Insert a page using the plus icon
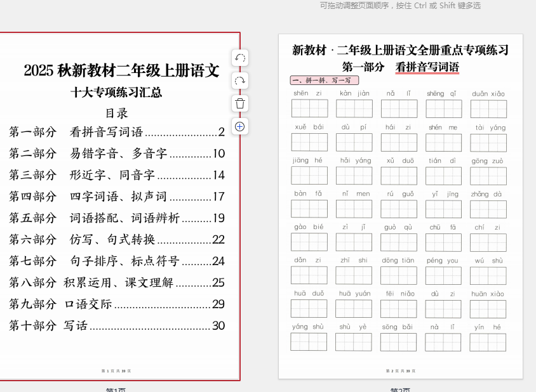Image resolution: width=536 pixels, height=392 pixels. pyautogui.click(x=240, y=126)
